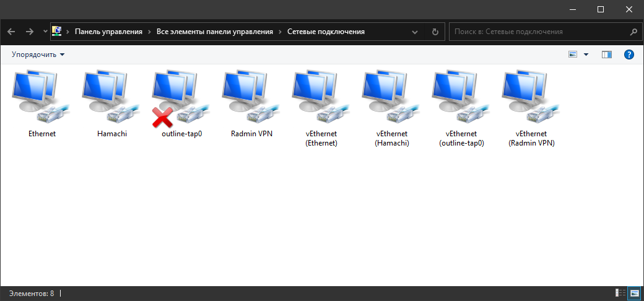Click the control panel icon in address bar
The image size is (644, 301).
[57, 31]
